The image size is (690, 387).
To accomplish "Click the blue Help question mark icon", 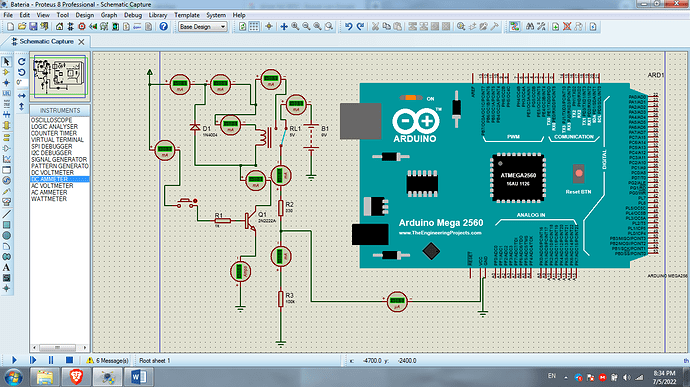I will (x=164, y=26).
